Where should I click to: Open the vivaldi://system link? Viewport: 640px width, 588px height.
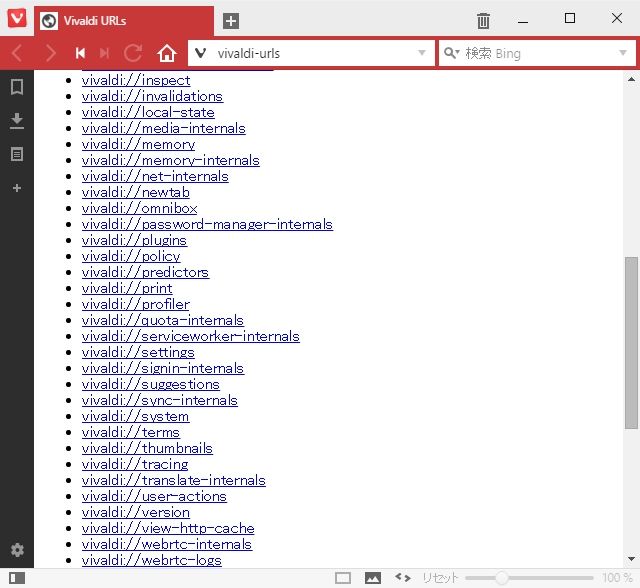136,416
